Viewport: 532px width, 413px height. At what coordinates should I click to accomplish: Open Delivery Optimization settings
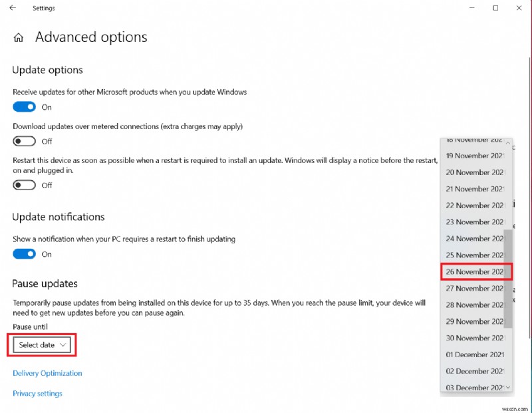[47, 373]
